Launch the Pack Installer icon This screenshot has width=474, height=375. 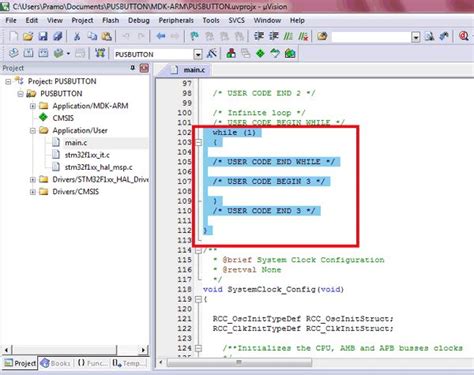(x=290, y=53)
